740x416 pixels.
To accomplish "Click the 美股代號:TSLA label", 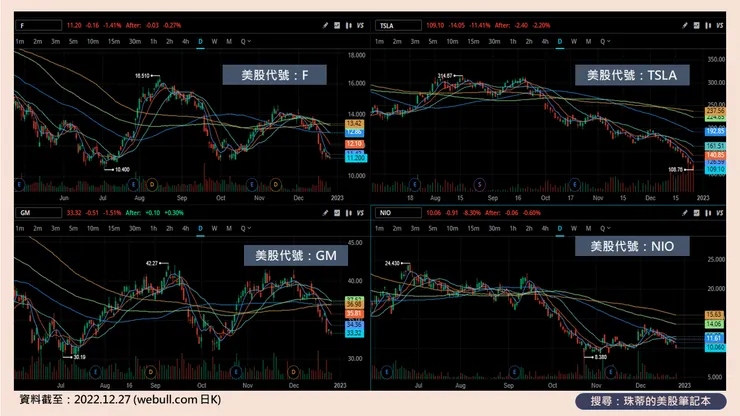I will tap(632, 75).
